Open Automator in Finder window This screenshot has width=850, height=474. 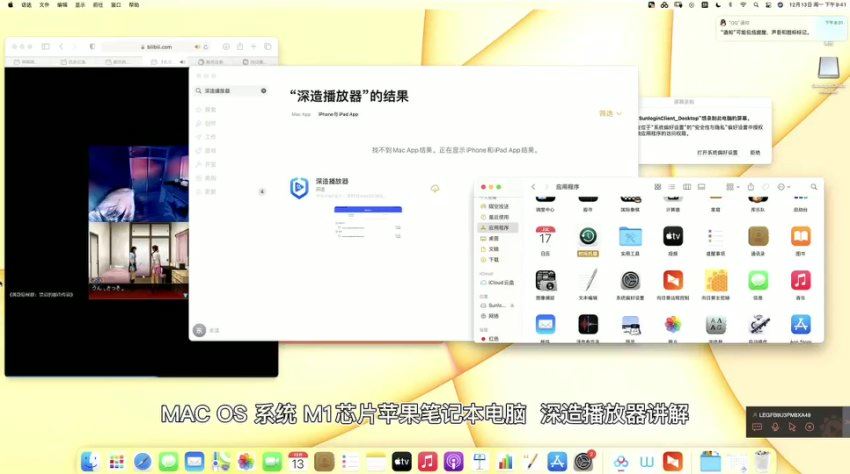coord(758,324)
